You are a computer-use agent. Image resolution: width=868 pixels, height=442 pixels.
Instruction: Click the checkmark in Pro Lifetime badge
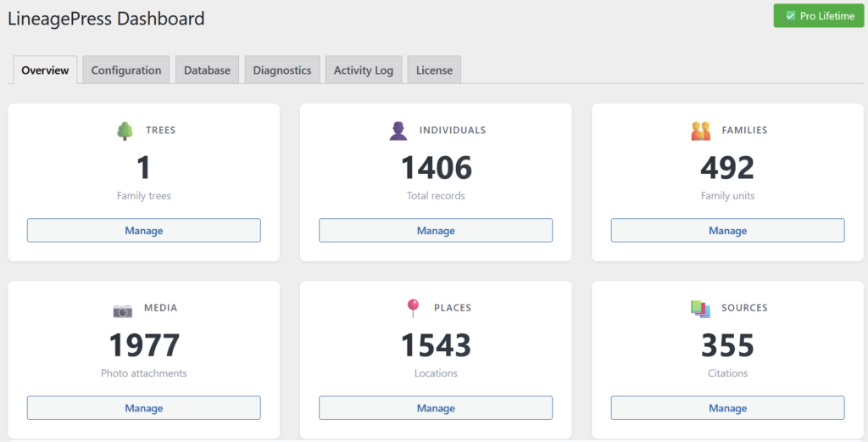click(x=790, y=16)
